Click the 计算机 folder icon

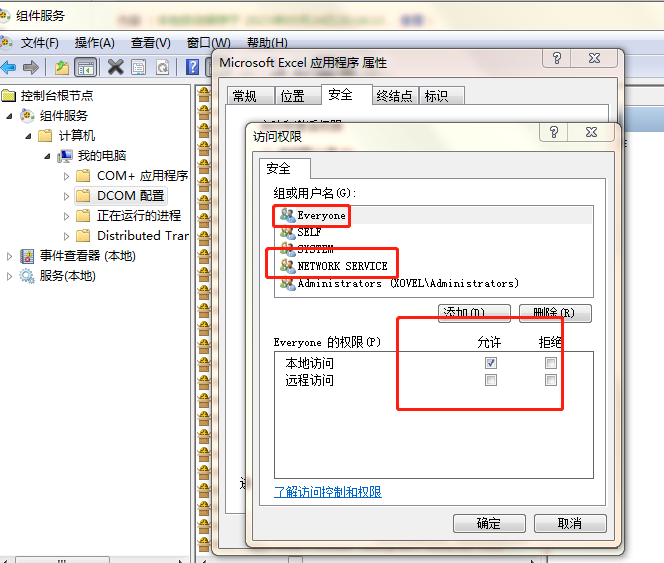click(x=45, y=136)
